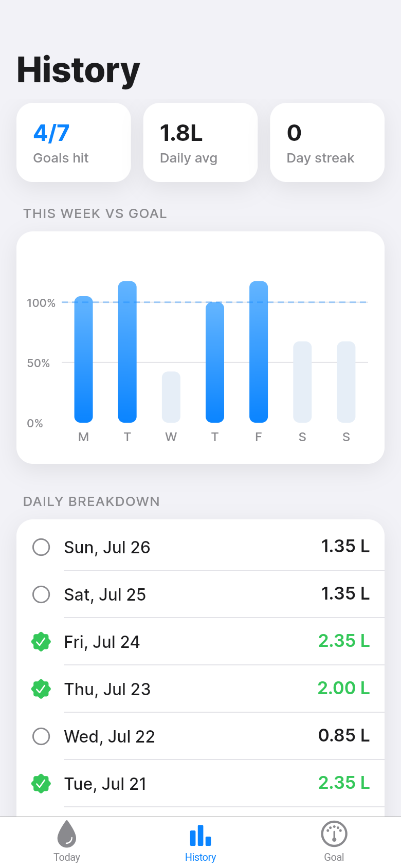Image resolution: width=401 pixels, height=868 pixels.
Task: Open the 1.8L Daily avg card
Action: pyautogui.click(x=200, y=142)
